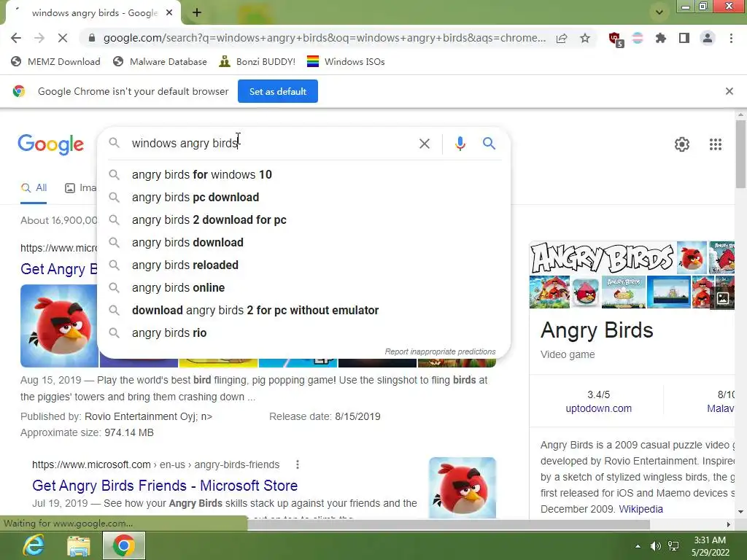Close the 'windows angry birds' tab
The image size is (747, 560).
(x=169, y=13)
